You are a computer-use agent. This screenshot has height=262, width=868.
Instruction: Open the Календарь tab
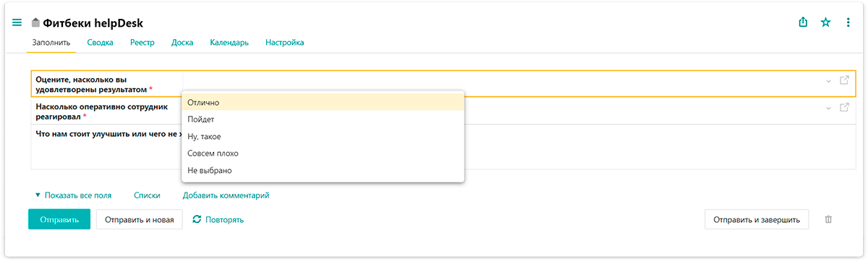click(x=229, y=43)
